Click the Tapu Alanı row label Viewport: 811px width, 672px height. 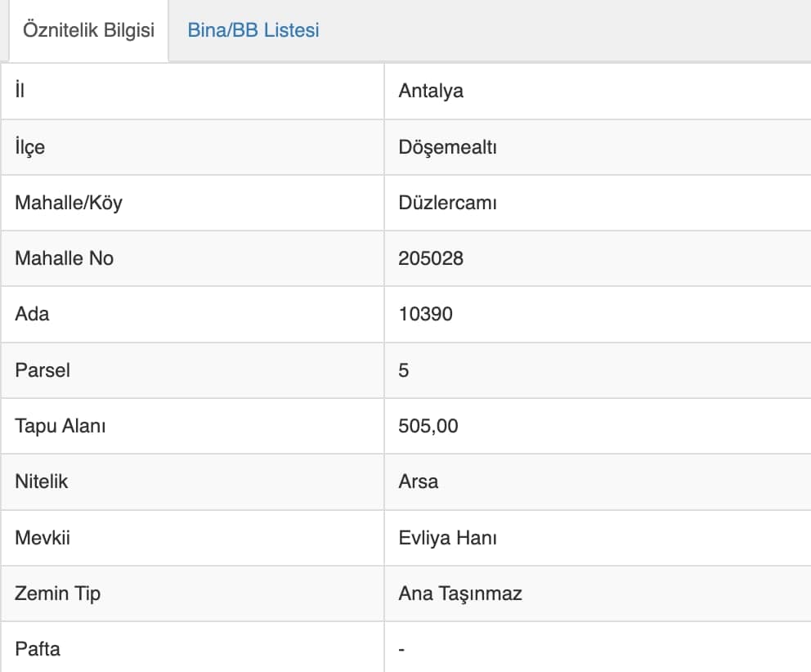click(x=60, y=426)
